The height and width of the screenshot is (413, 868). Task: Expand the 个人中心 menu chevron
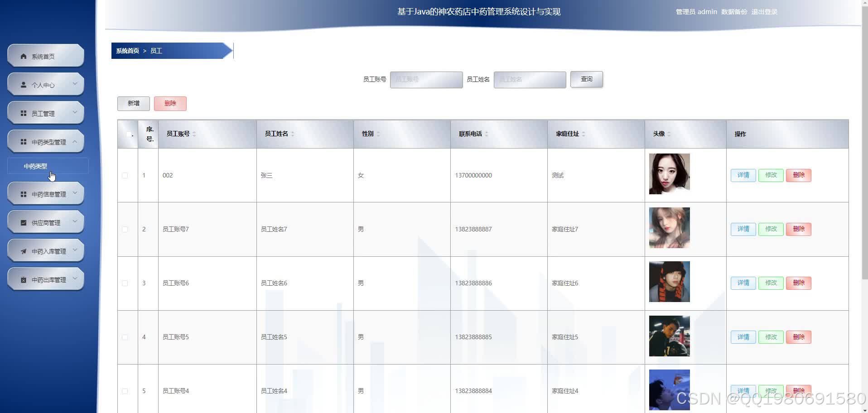pos(75,84)
